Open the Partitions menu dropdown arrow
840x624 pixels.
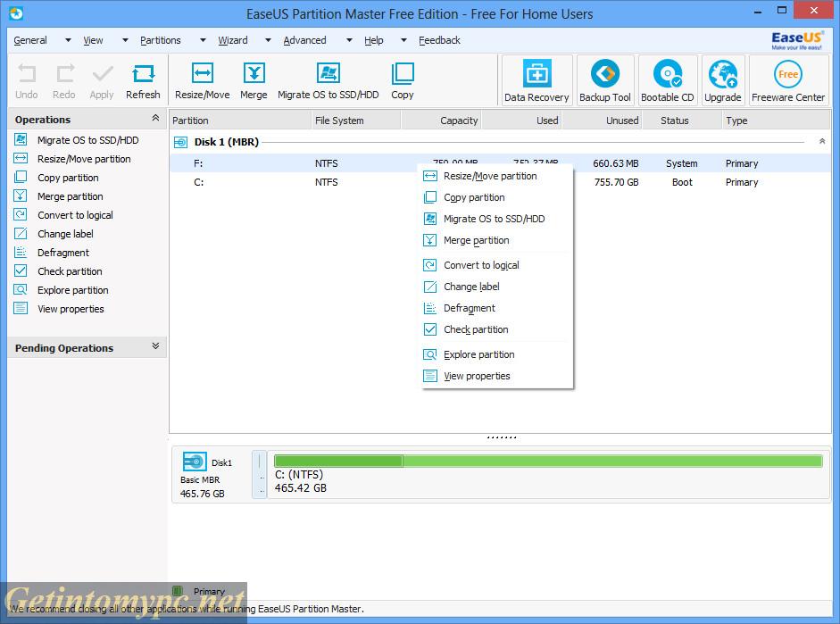coord(203,40)
